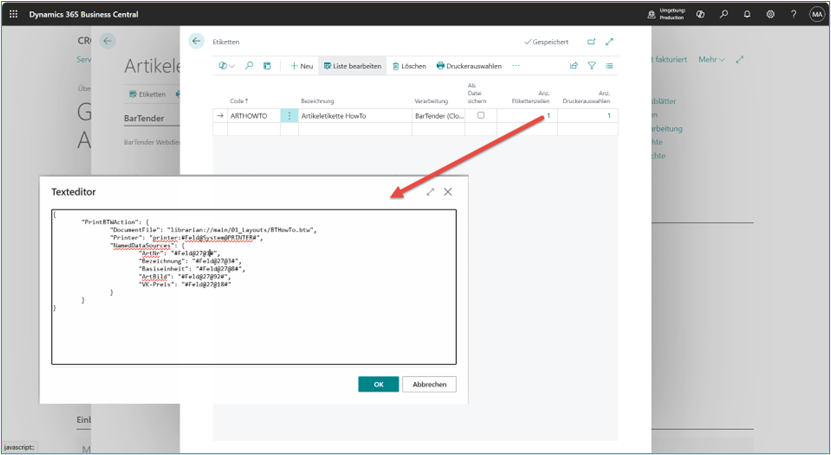Open the Copilot icon in top header

[x=701, y=15]
